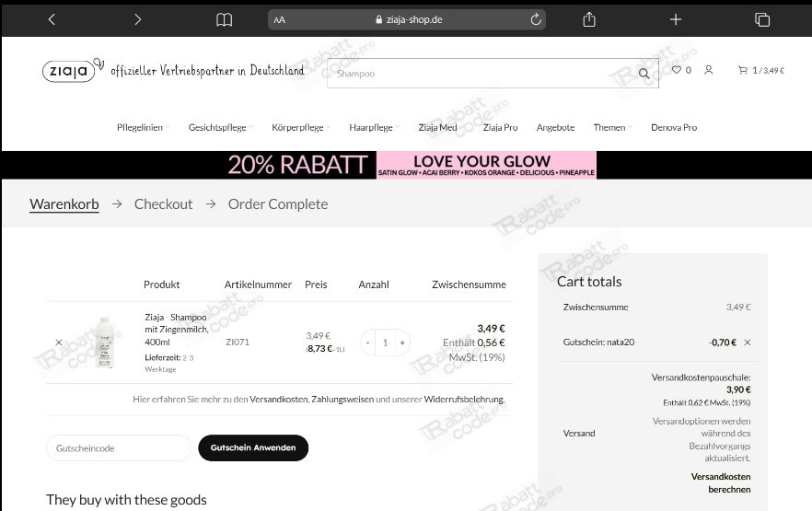
Task: Select the Order Complete step
Action: pyautogui.click(x=278, y=204)
